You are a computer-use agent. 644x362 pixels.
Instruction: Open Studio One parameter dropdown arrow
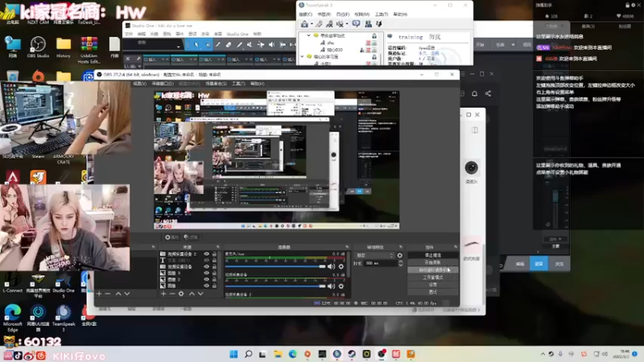pyautogui.click(x=178, y=47)
